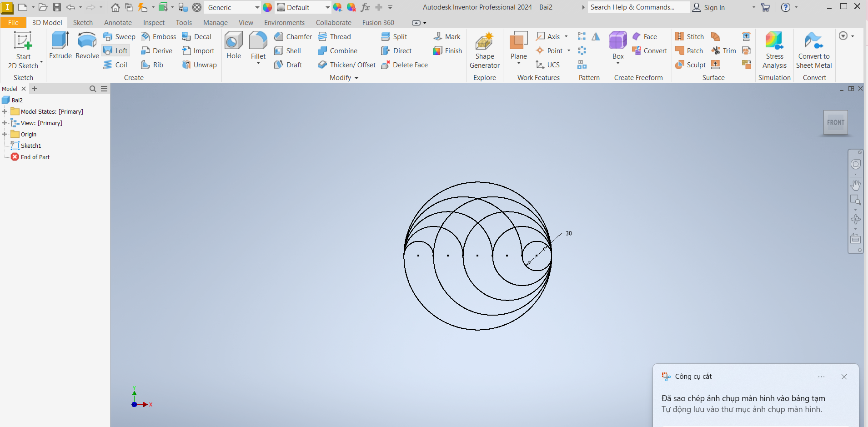This screenshot has width=868, height=427.
Task: Select Sketch1 in the model browser
Action: (x=31, y=146)
